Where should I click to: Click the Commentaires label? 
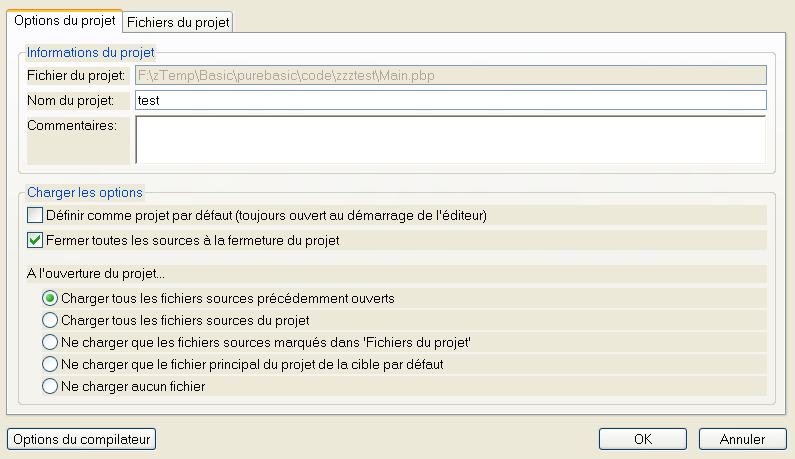72,125
